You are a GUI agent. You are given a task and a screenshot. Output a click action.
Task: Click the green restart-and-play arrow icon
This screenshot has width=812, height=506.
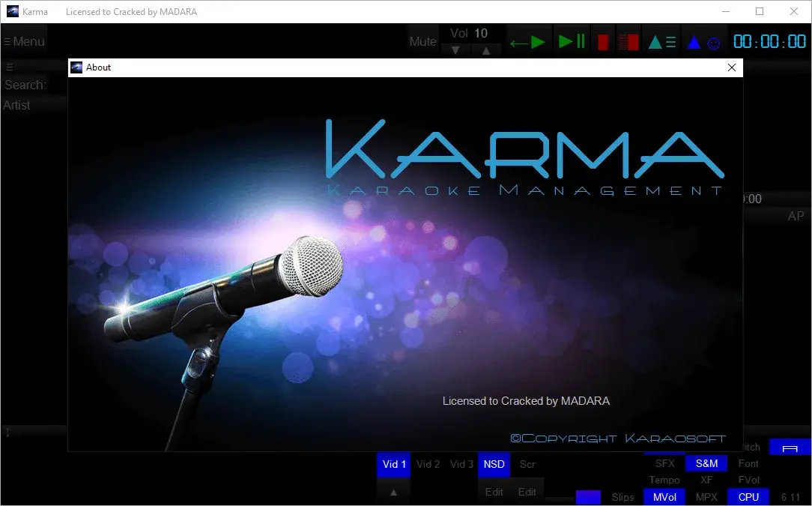coord(528,42)
